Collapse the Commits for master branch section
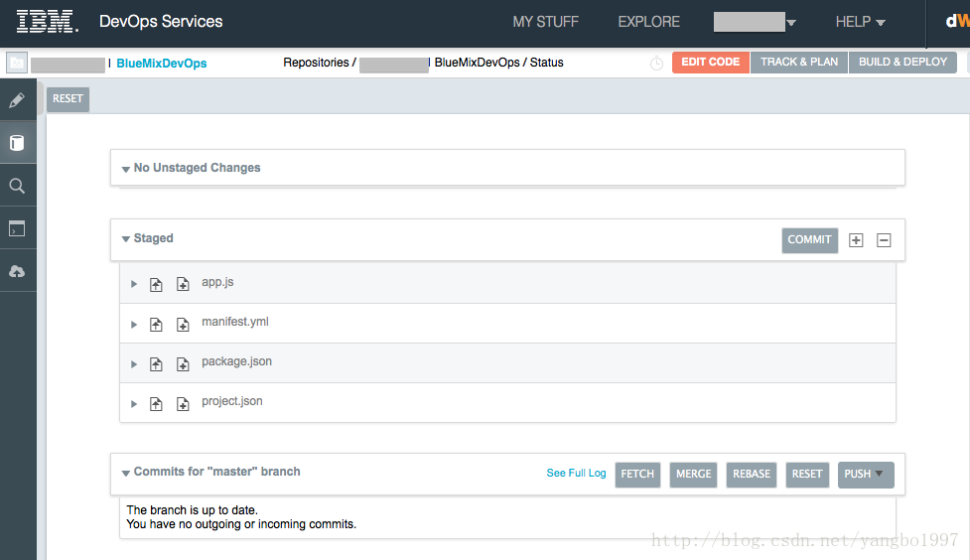Image resolution: width=970 pixels, height=560 pixels. click(125, 473)
